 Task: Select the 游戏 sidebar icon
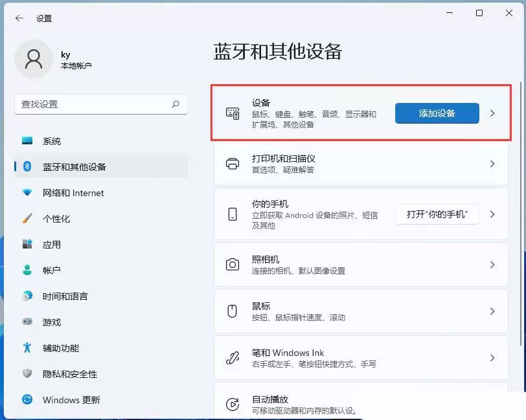click(x=26, y=322)
